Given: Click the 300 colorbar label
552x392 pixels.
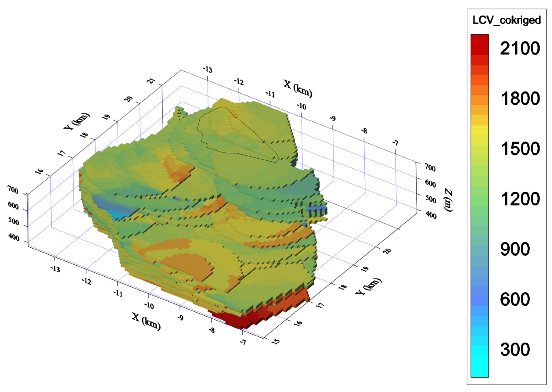Looking at the screenshot, I should [515, 349].
